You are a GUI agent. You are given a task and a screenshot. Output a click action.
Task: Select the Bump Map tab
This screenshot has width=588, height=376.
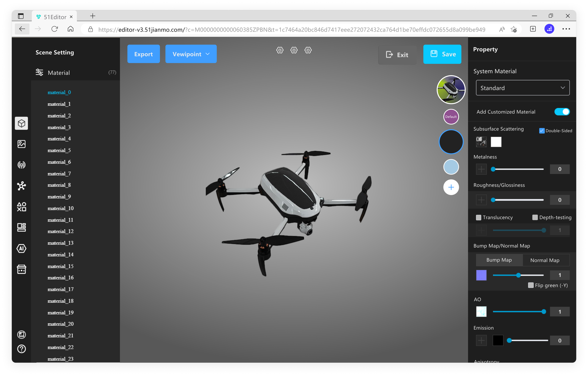point(499,260)
